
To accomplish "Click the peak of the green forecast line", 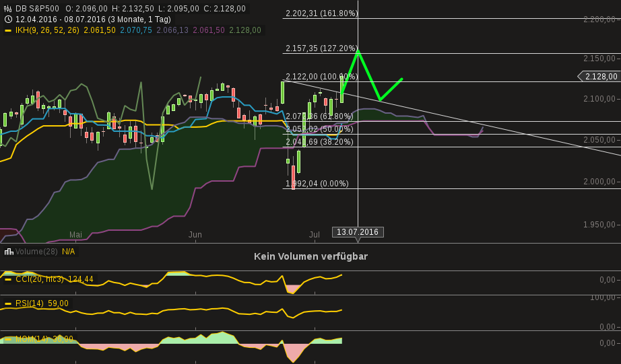I will [x=358, y=50].
